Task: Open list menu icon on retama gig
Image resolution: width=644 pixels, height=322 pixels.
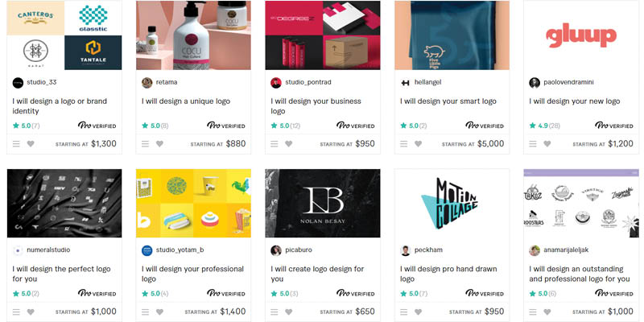Action: click(146, 144)
